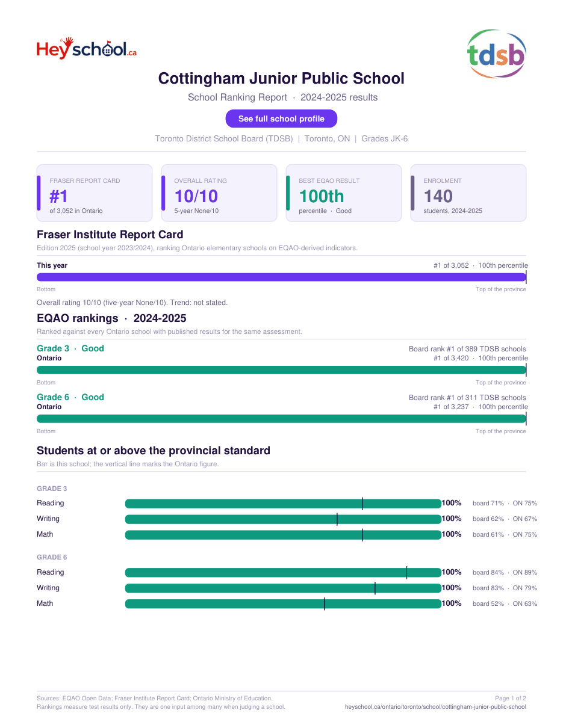
Task: Select the School Ranking Report subtitle
Action: [282, 97]
